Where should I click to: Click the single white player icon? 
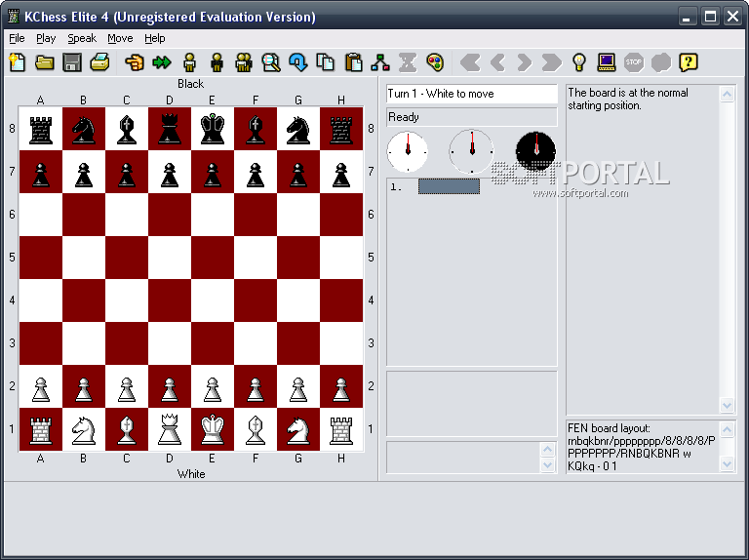click(189, 62)
